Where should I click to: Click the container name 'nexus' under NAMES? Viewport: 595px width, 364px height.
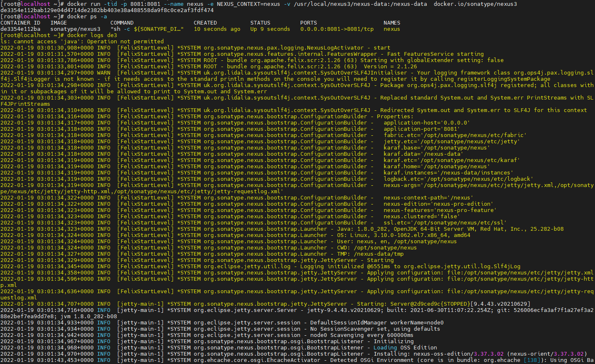[392, 29]
